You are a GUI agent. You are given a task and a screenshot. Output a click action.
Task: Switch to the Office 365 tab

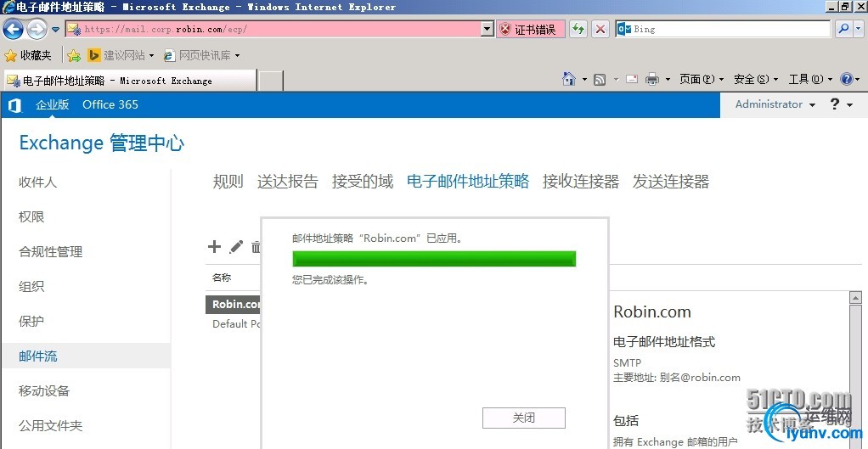point(110,104)
